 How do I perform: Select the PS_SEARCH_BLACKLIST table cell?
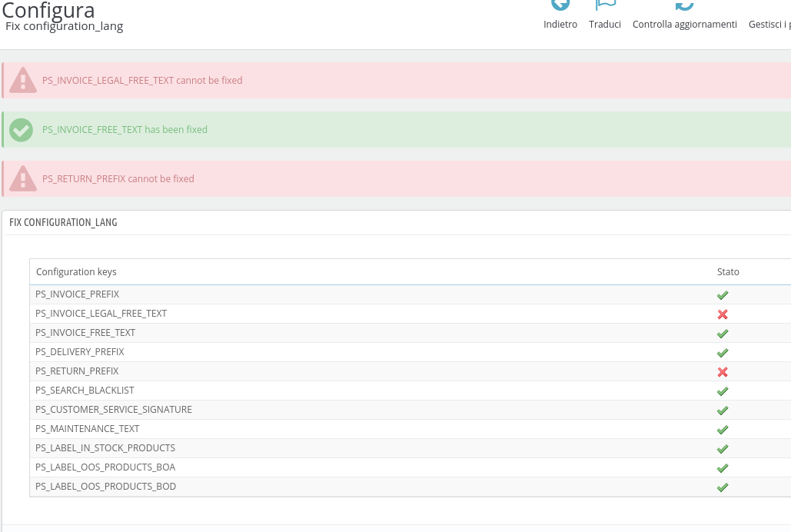(85, 391)
